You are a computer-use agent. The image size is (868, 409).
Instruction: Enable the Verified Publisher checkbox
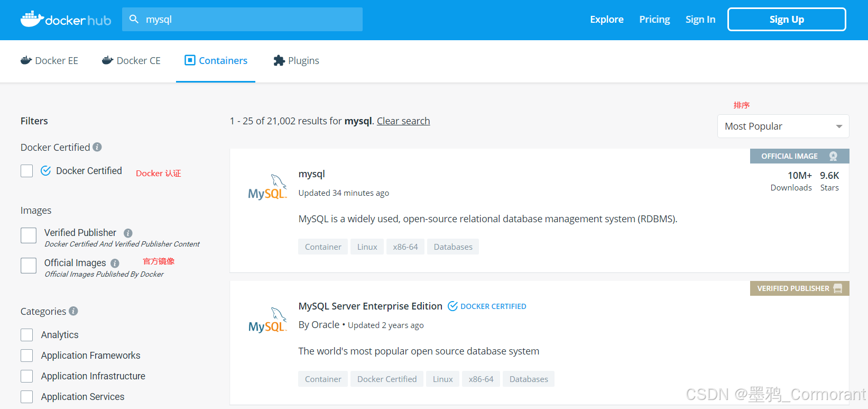(x=29, y=235)
